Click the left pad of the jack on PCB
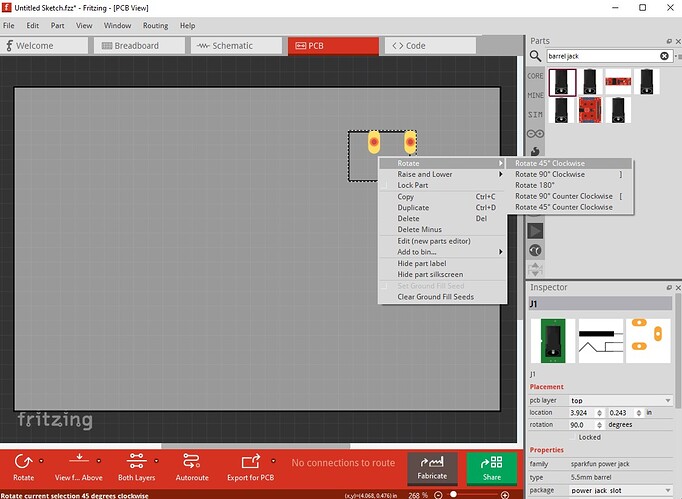 point(374,142)
